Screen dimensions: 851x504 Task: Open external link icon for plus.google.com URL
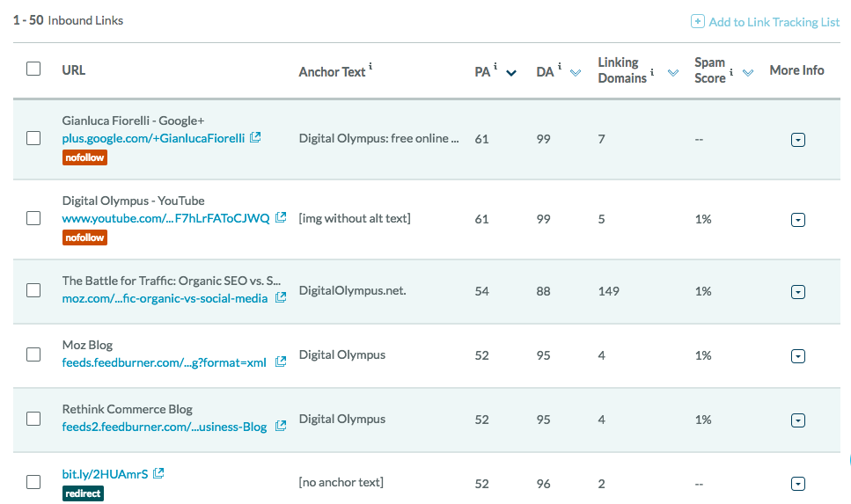[255, 138]
